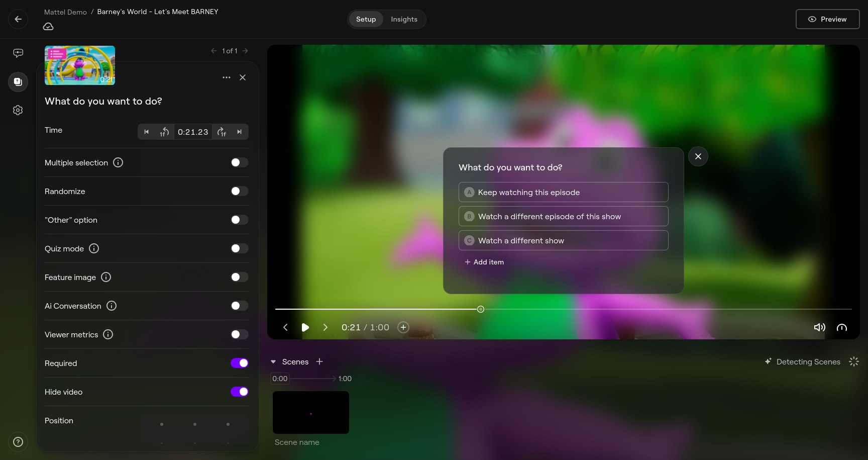Click the add interaction plus icon beside time
The width and height of the screenshot is (868, 460).
point(403,327)
